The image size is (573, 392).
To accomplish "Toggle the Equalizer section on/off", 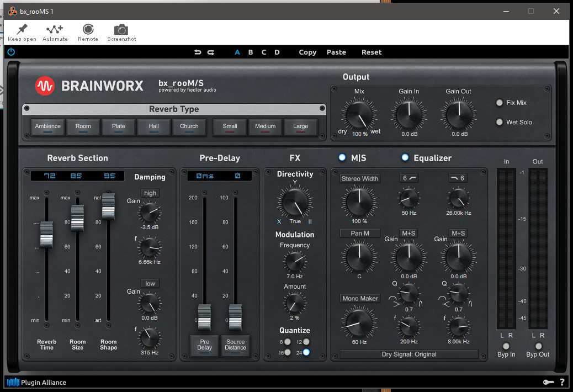I will click(405, 157).
